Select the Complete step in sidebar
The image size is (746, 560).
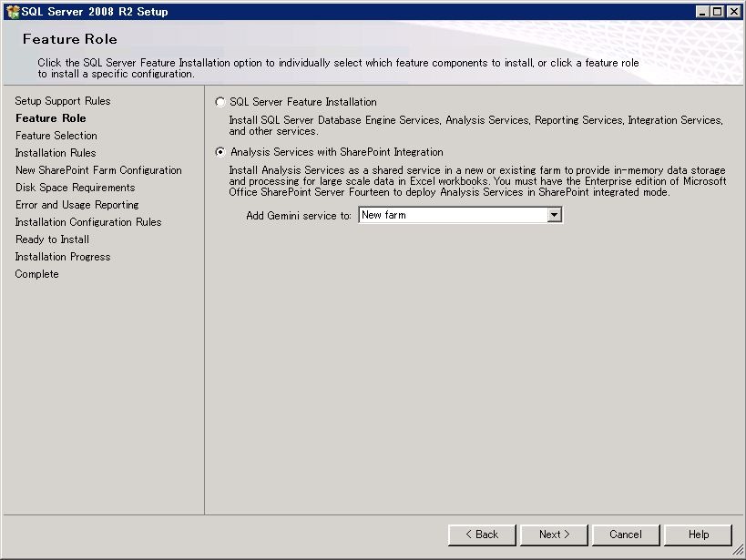point(37,274)
